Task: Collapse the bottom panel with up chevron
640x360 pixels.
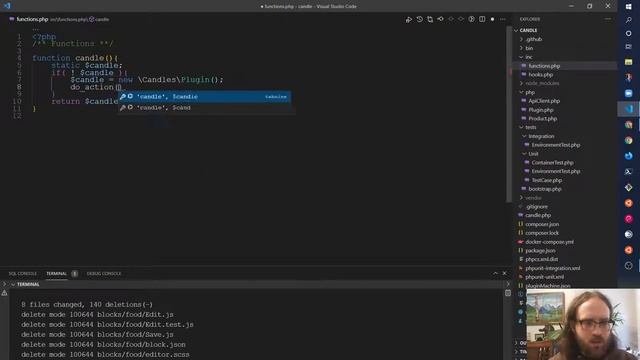Action: [x=495, y=273]
